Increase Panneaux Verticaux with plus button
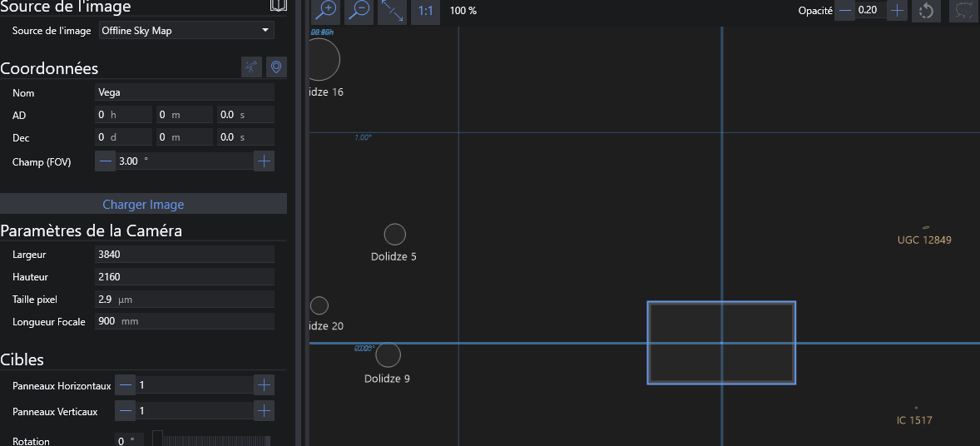Image resolution: width=980 pixels, height=446 pixels. coord(264,410)
